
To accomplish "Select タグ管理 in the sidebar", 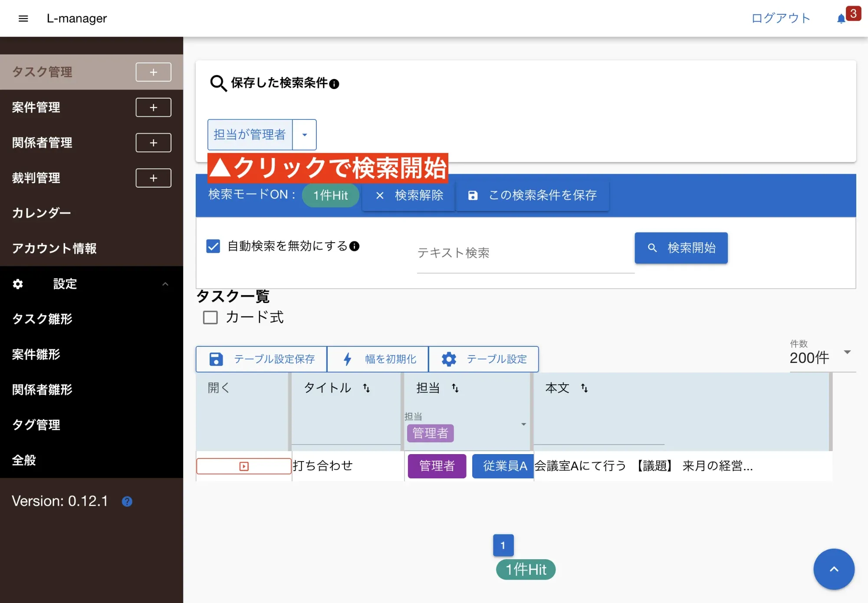I will 36,425.
